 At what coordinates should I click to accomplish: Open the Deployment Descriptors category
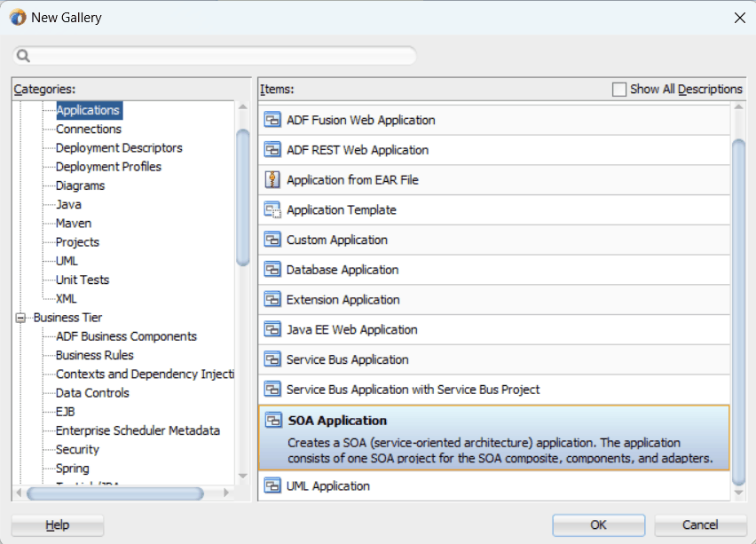click(119, 148)
